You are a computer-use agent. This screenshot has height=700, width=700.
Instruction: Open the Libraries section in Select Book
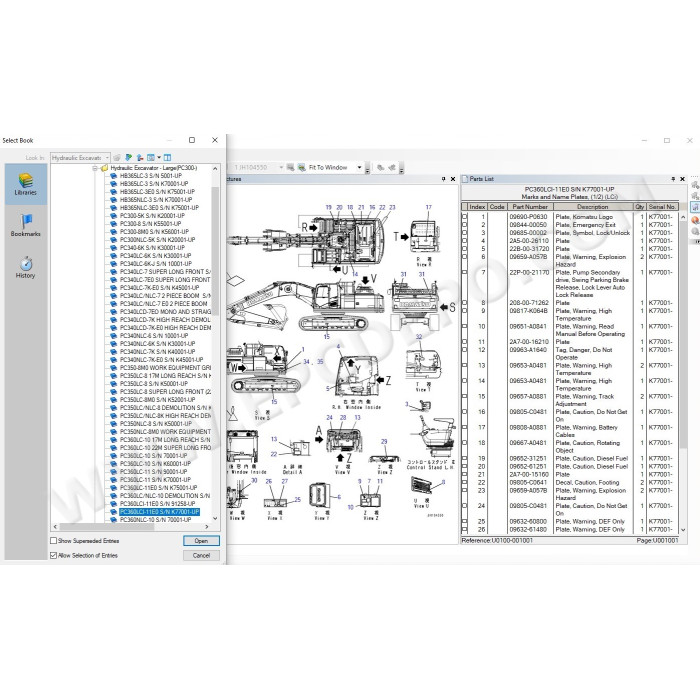(x=25, y=184)
